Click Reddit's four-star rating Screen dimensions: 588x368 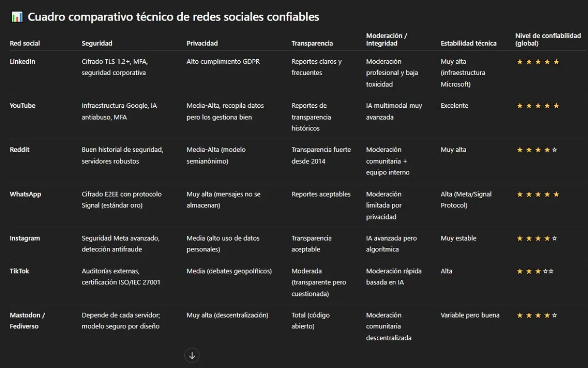click(537, 150)
